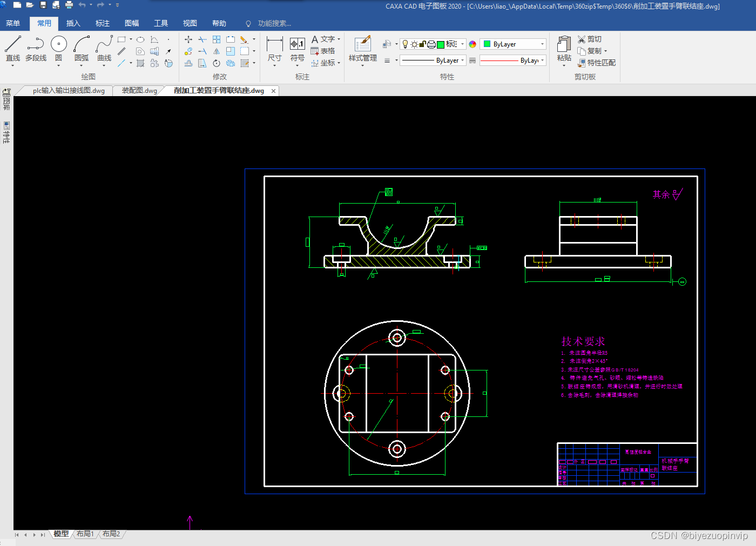756x546 pixels.
Task: Switch to 装配图.dwg document tab
Action: (139, 91)
